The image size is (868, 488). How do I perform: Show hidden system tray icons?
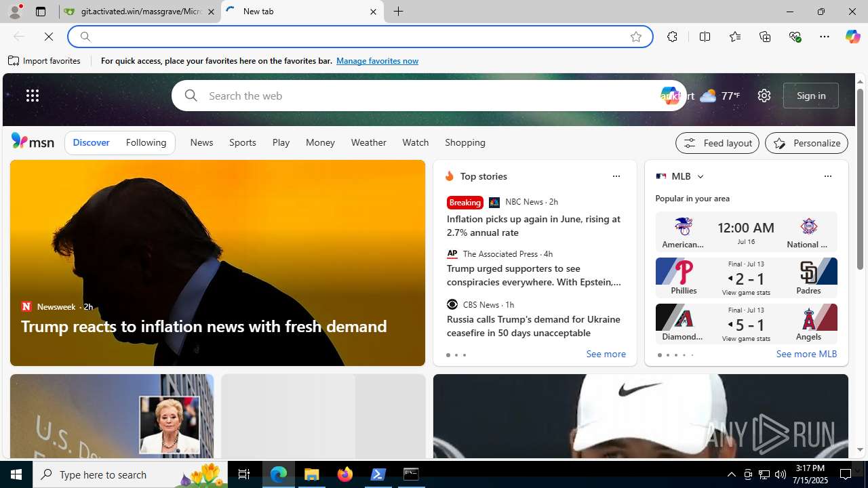(x=731, y=474)
